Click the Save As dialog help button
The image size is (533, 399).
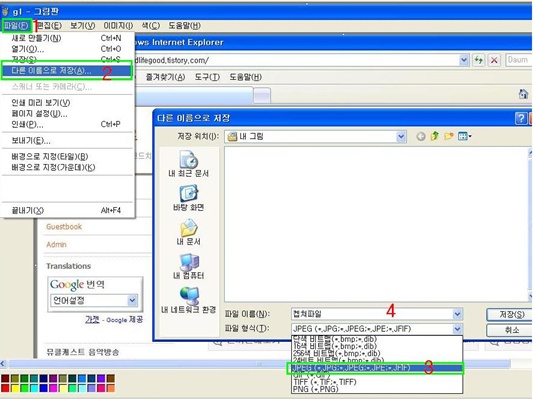pyautogui.click(x=520, y=118)
